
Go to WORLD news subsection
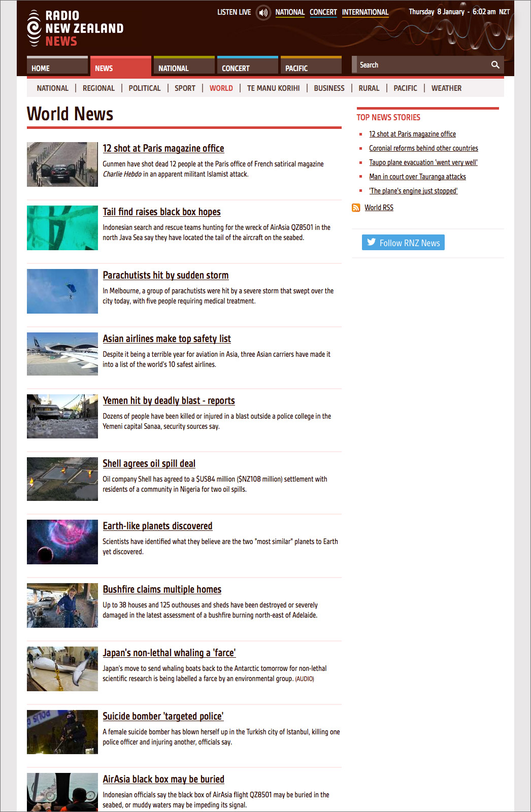pyautogui.click(x=221, y=88)
